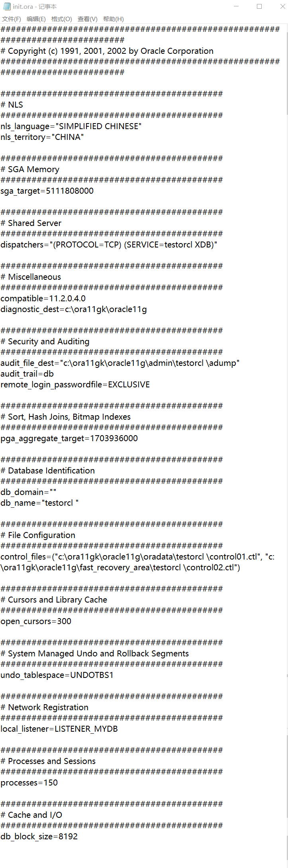Click the vertical scrollbar on the right edge
Image resolution: width=288 pixels, height=868 pixels.
(x=286, y=438)
